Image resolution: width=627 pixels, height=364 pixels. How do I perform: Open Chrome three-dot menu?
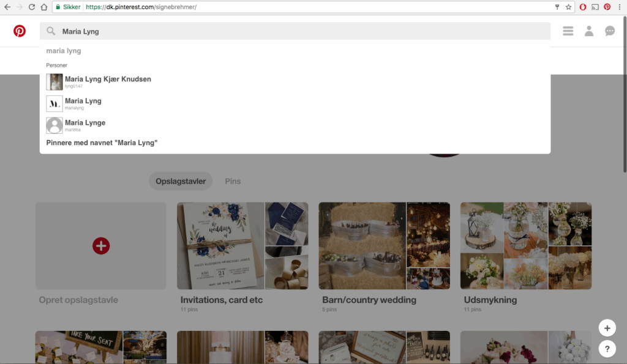pos(620,7)
